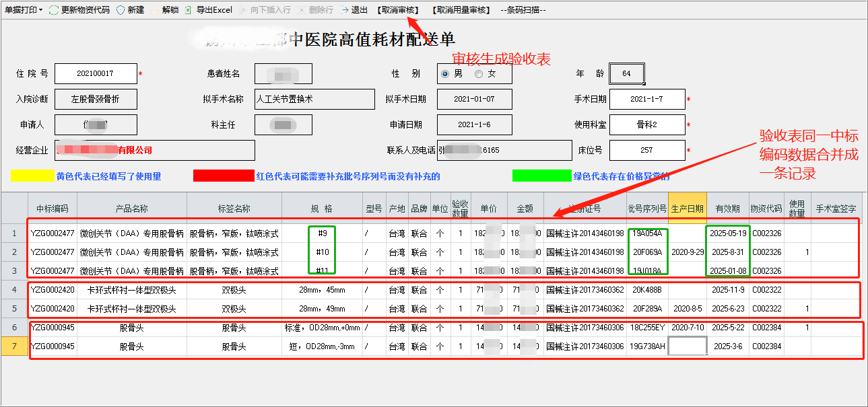
Task: Select highlighted row header number 7
Action: 14,347
